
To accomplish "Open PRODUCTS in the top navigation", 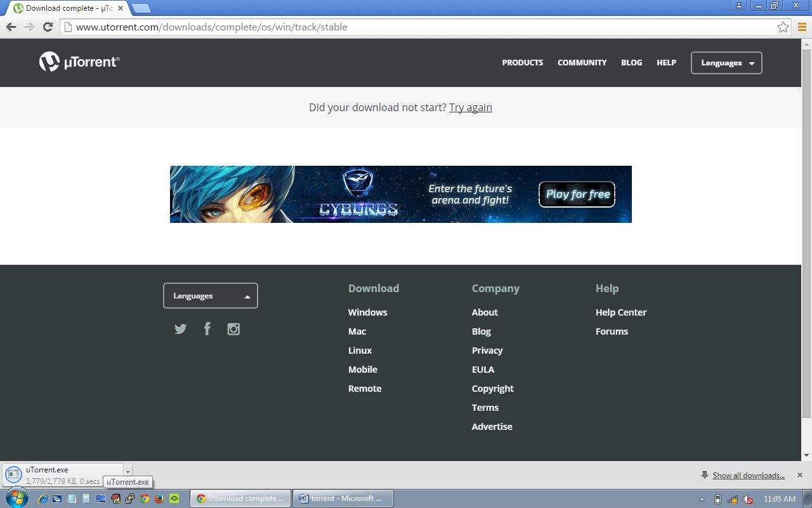I will click(523, 63).
